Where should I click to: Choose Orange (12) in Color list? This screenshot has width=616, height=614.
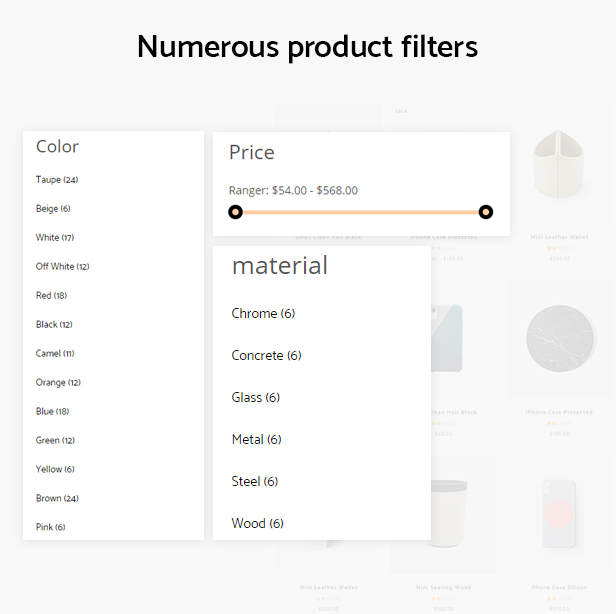58,383
